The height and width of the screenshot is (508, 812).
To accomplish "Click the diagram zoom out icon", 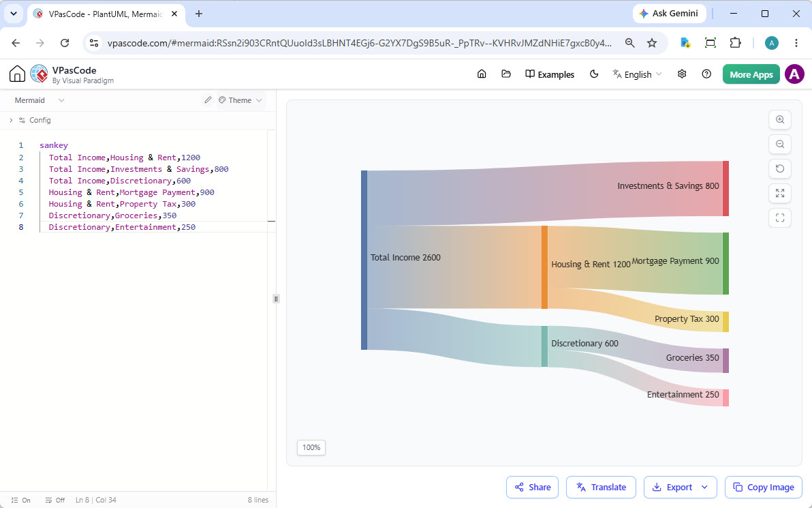I will coord(780,144).
